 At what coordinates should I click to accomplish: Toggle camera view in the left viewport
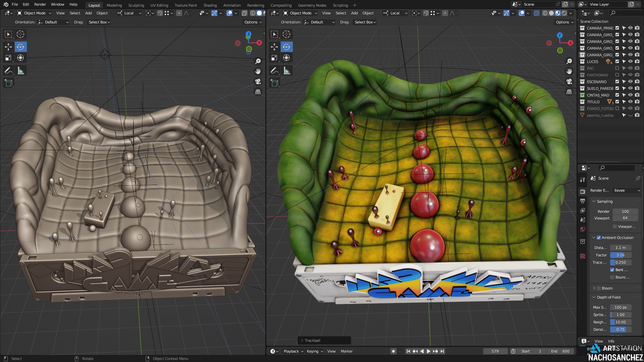(258, 81)
